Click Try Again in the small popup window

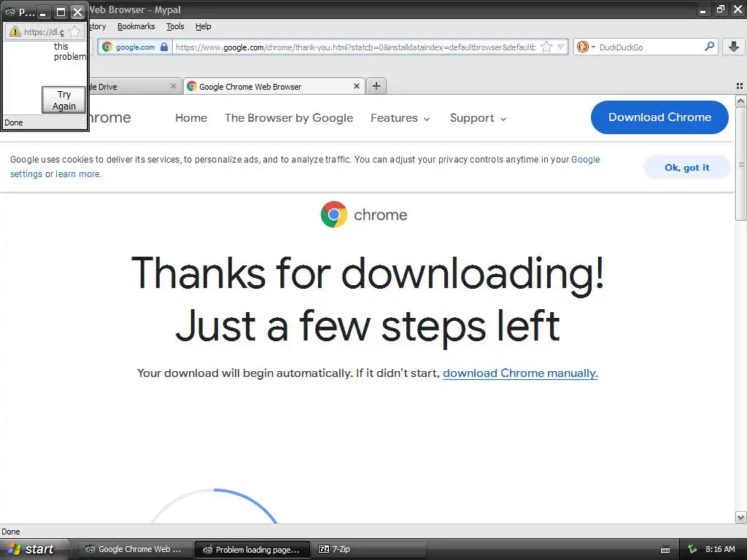[x=64, y=100]
